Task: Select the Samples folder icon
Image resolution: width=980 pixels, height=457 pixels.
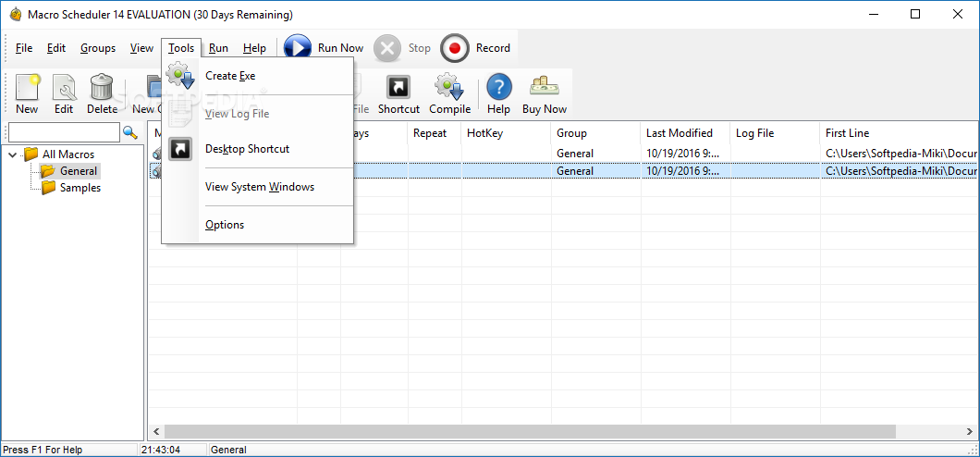Action: (49, 188)
